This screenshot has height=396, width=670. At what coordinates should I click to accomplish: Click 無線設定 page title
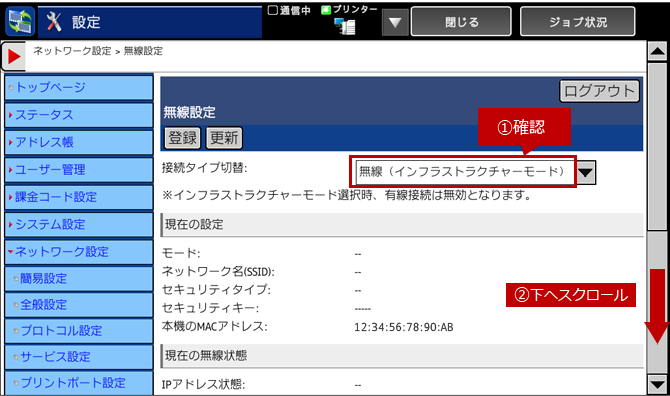coord(189,112)
